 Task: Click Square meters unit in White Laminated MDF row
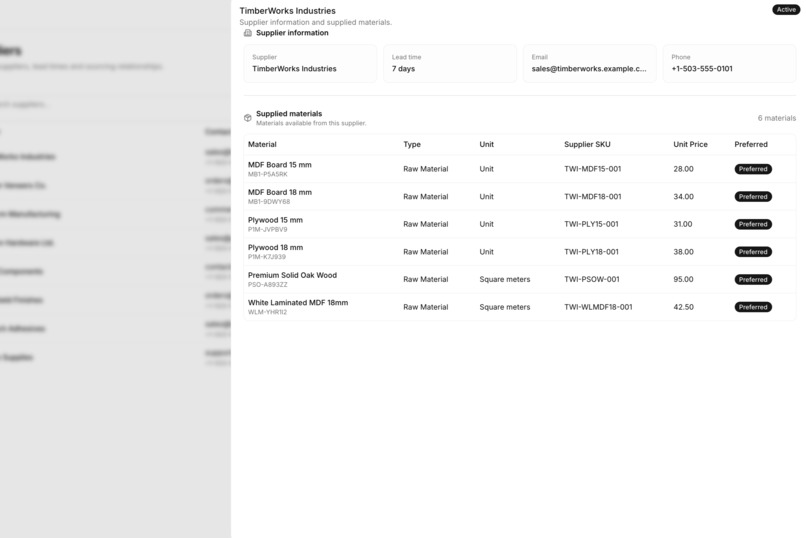[504, 307]
